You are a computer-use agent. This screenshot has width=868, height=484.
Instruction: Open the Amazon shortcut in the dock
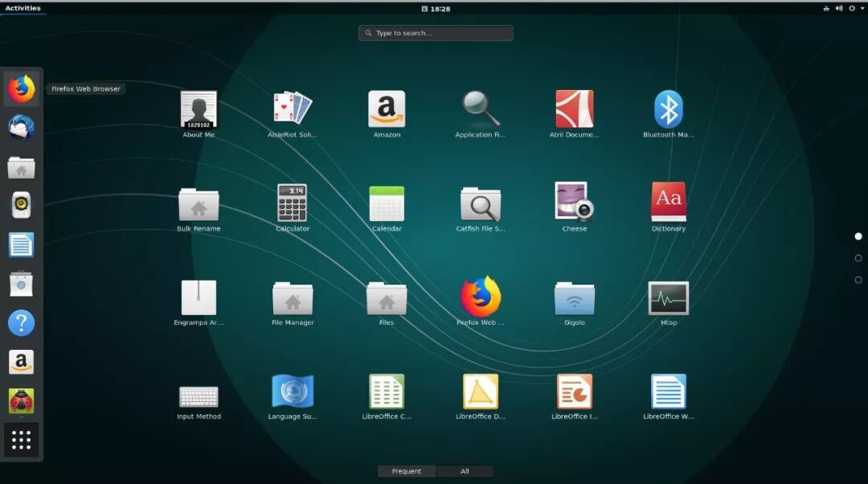pos(21,362)
